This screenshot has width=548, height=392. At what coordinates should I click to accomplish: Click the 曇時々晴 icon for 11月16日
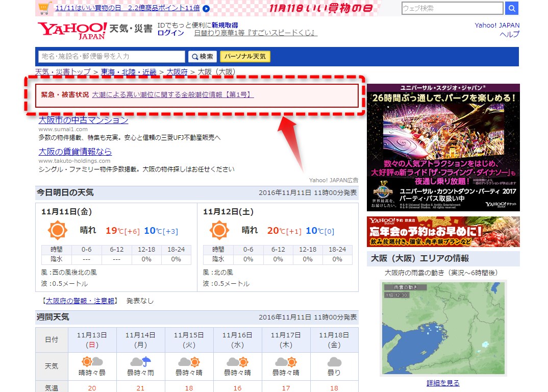[237, 361]
